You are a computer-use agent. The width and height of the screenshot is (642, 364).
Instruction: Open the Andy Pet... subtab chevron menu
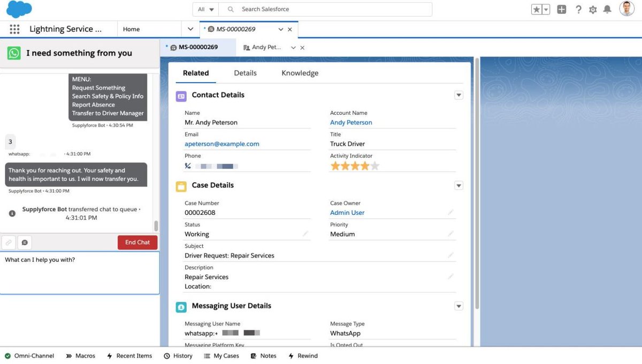pyautogui.click(x=293, y=48)
